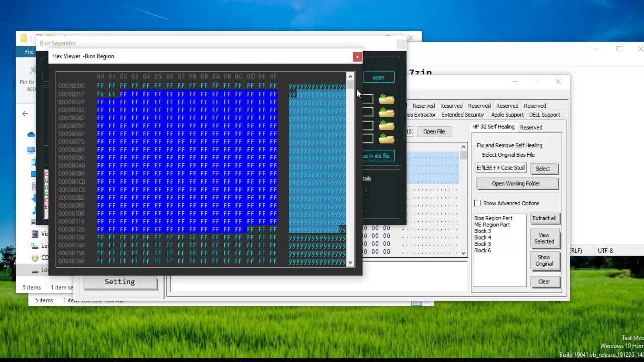
Task: Click the first green folder open icon
Action: (x=386, y=99)
